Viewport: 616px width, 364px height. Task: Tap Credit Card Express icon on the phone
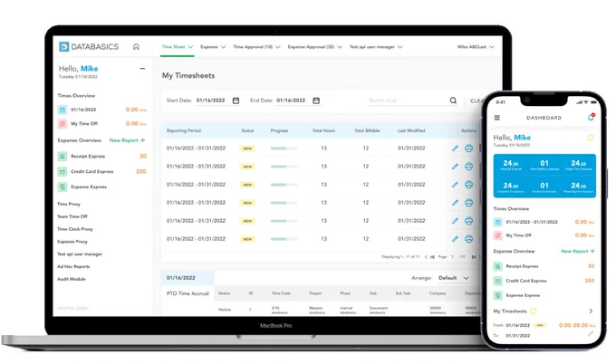[x=497, y=281]
